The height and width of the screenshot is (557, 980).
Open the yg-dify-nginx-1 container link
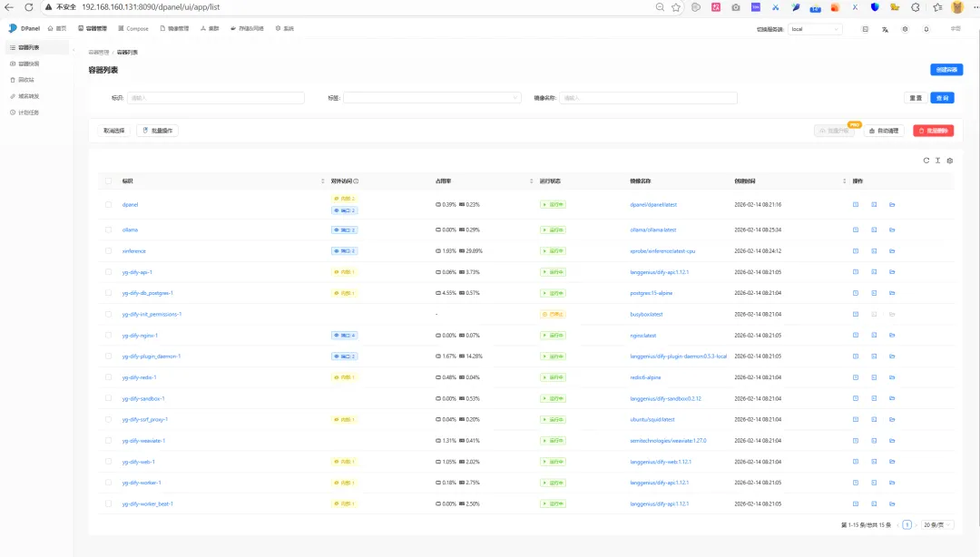coord(140,335)
